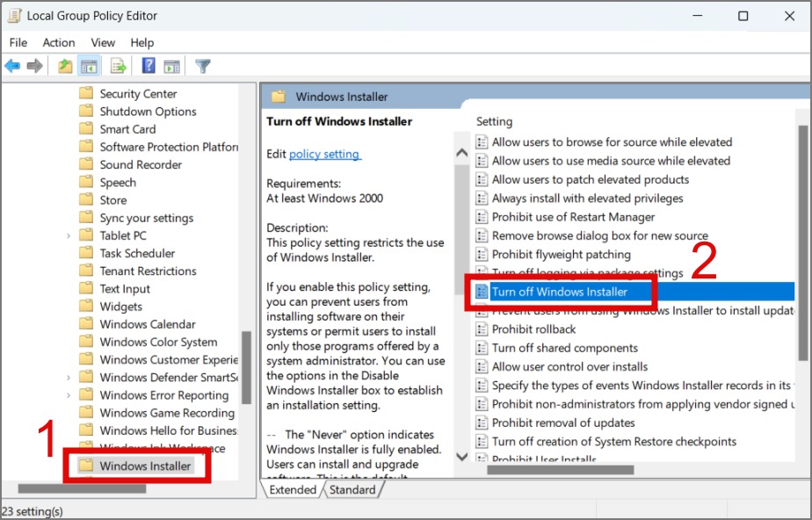Select Allow users to browse for source setting
This screenshot has height=520, width=812.
click(x=612, y=141)
